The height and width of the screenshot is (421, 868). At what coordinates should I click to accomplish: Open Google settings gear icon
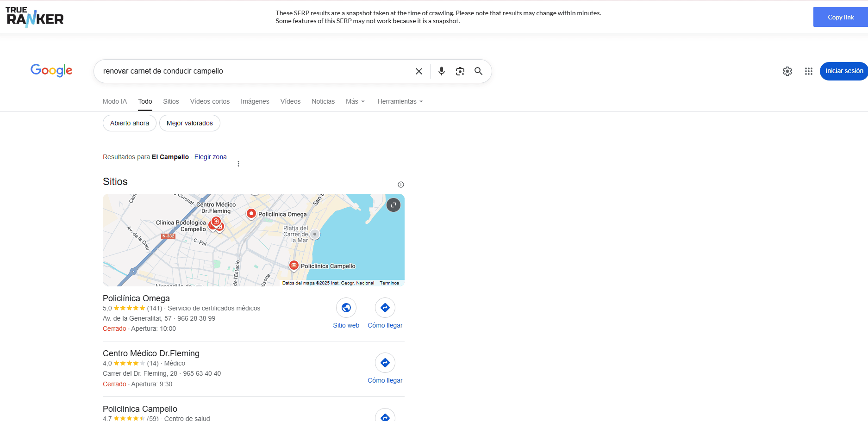pos(787,71)
